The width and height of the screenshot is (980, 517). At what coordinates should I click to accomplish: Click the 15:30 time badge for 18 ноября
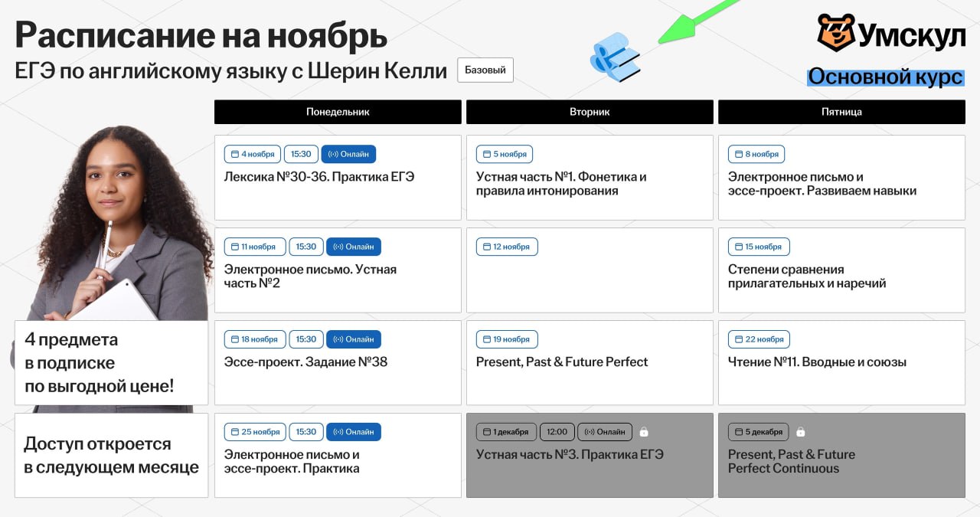tap(306, 339)
